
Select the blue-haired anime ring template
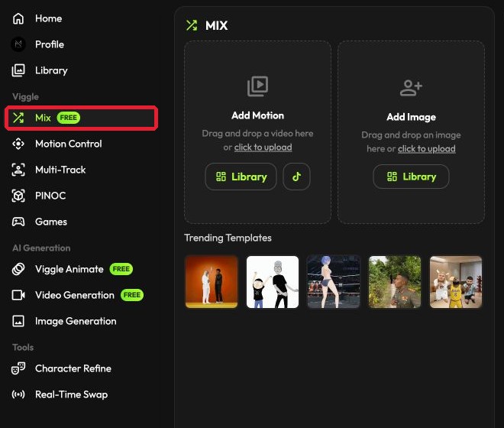point(334,282)
